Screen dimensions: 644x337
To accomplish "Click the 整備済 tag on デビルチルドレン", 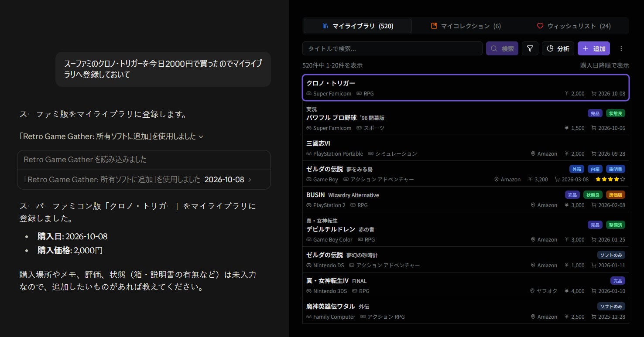I will (x=615, y=225).
